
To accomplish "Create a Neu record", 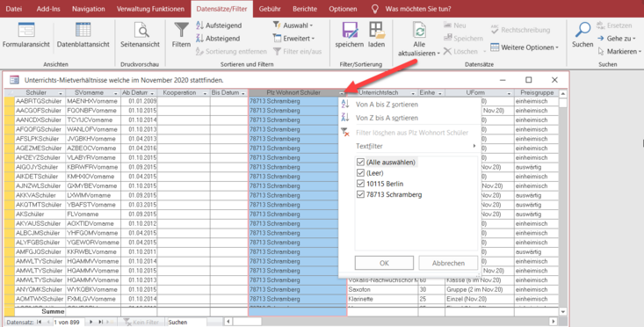I will (454, 25).
